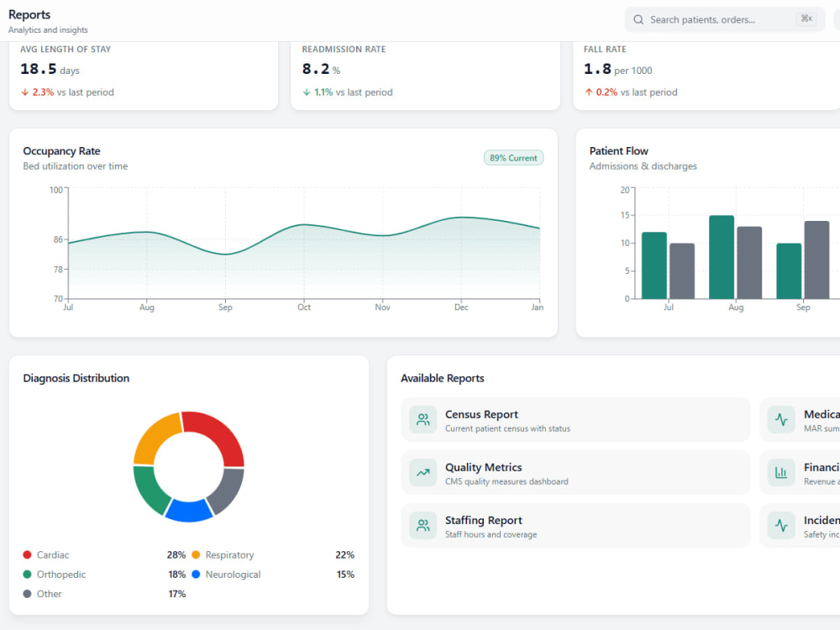
Task: Click the 89% Current badge
Action: tap(513, 158)
